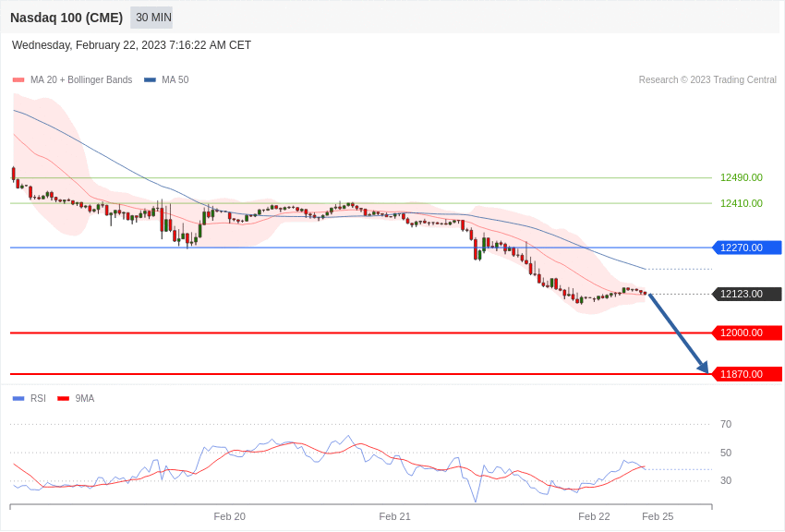Click the MA 20 + Bollinger Bands legend swatch
The height and width of the screenshot is (532, 785).
(x=18, y=79)
